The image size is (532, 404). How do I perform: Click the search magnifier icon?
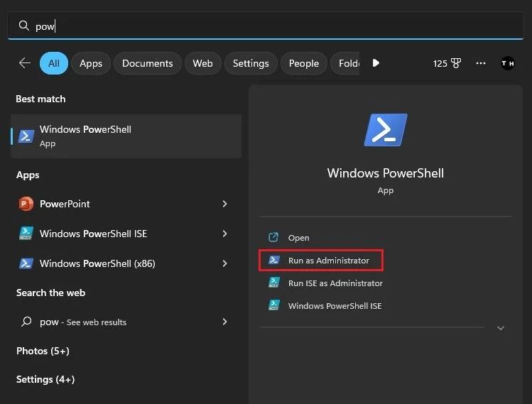click(23, 26)
